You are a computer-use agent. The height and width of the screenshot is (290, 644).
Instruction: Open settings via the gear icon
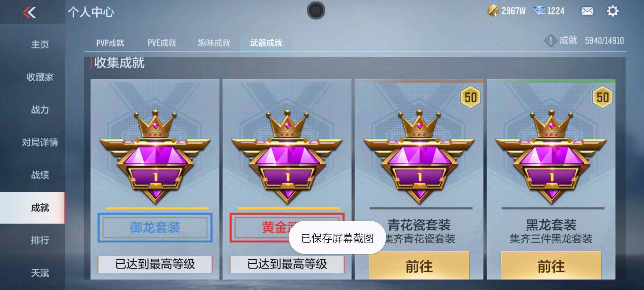point(613,11)
